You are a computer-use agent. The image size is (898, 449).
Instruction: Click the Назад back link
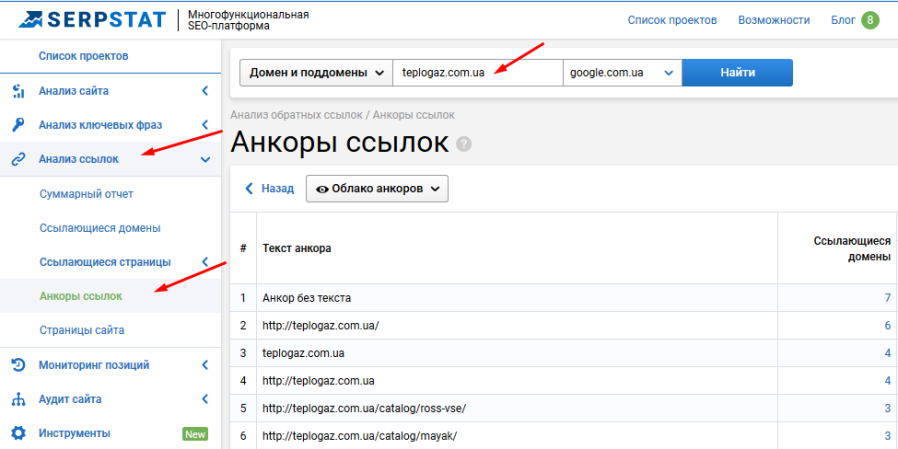pyautogui.click(x=269, y=188)
